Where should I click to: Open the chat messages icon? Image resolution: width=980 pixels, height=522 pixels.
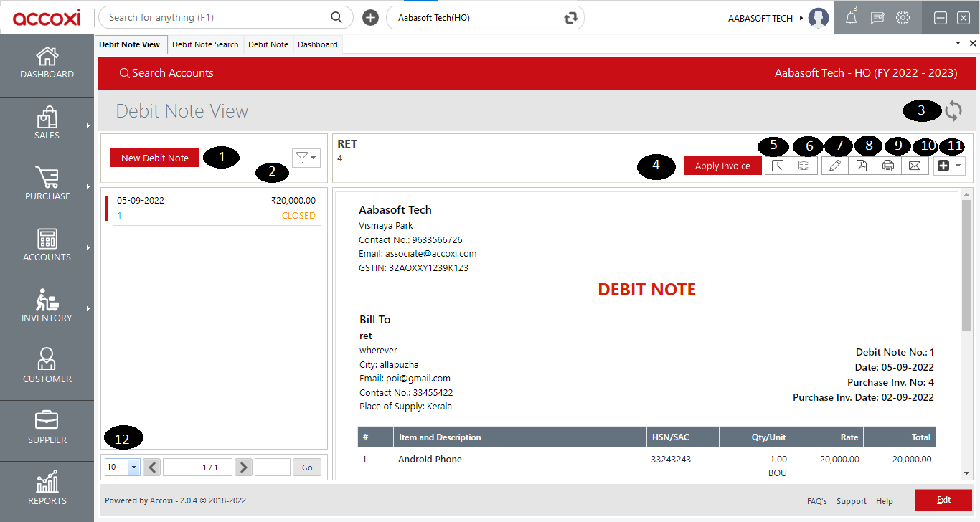(877, 18)
